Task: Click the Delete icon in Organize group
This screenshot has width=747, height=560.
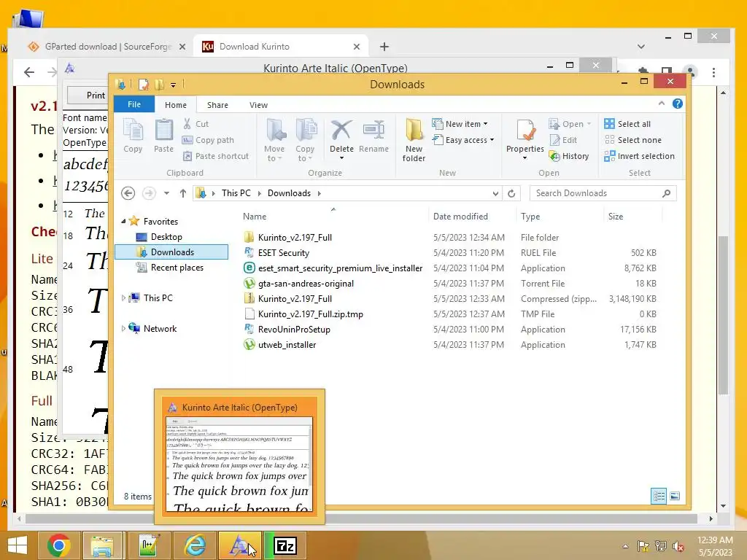Action: point(341,131)
